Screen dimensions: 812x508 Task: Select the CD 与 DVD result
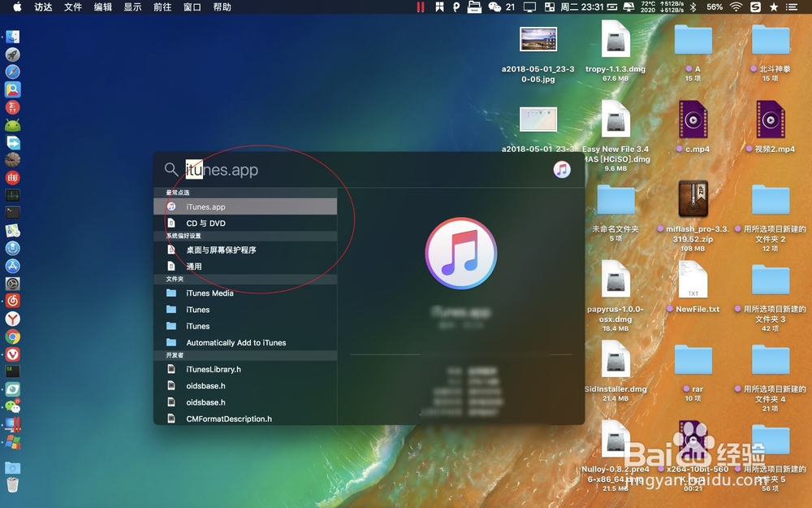245,223
